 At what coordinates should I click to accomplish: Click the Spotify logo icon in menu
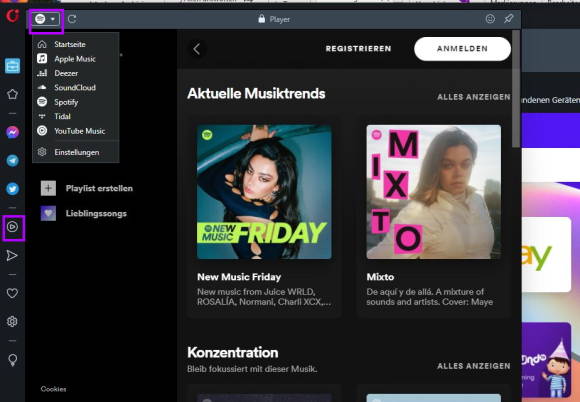[42, 102]
